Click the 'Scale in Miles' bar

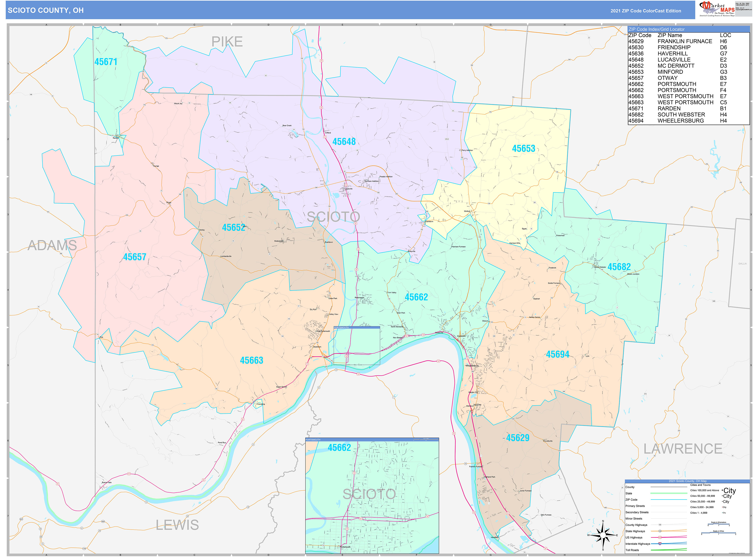tap(718, 533)
